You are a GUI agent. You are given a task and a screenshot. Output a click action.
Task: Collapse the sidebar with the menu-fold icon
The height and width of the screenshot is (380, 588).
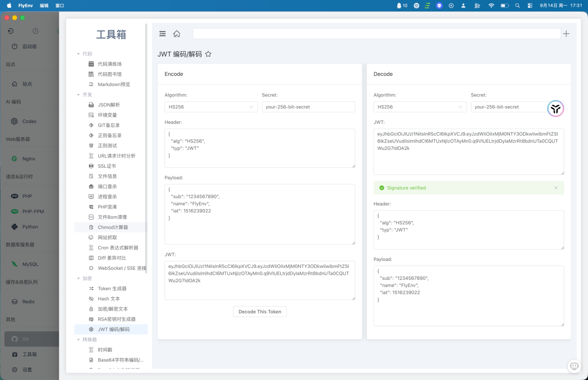coord(163,34)
